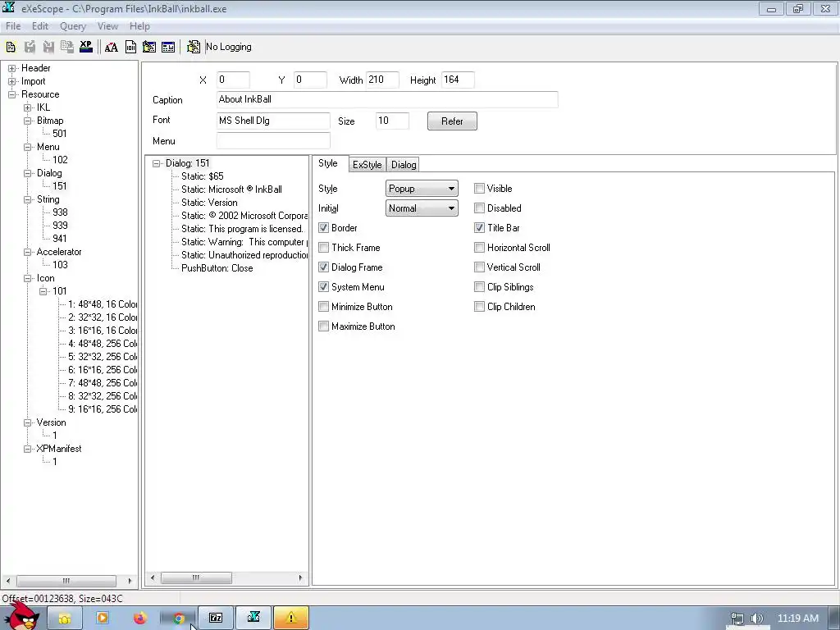Collapse the Dialog: 151 control tree

click(157, 163)
